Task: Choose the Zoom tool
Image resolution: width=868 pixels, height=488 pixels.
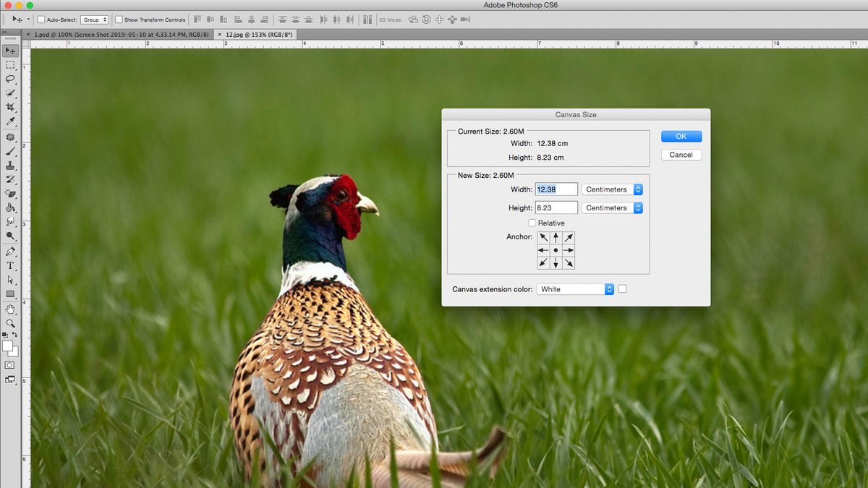Action: (10, 323)
